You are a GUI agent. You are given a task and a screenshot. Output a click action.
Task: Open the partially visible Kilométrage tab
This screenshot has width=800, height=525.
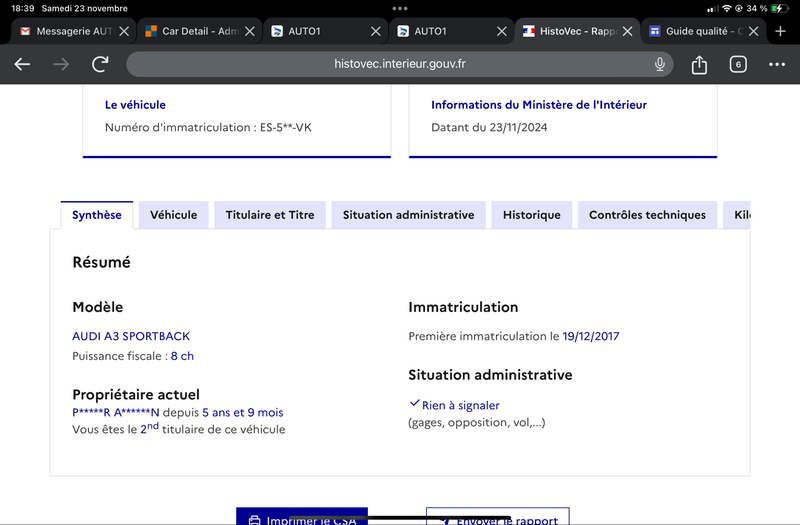737,215
